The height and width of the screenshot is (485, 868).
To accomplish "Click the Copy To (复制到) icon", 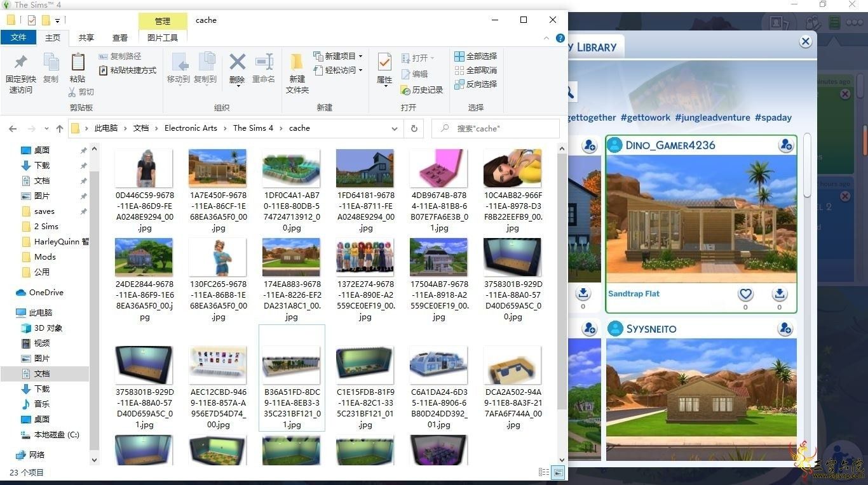I will point(205,62).
